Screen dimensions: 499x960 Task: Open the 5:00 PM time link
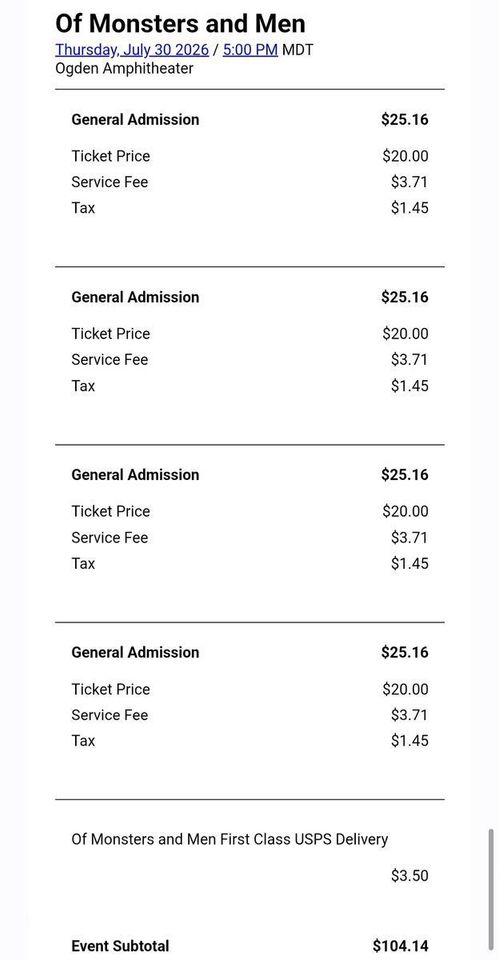tap(250, 50)
